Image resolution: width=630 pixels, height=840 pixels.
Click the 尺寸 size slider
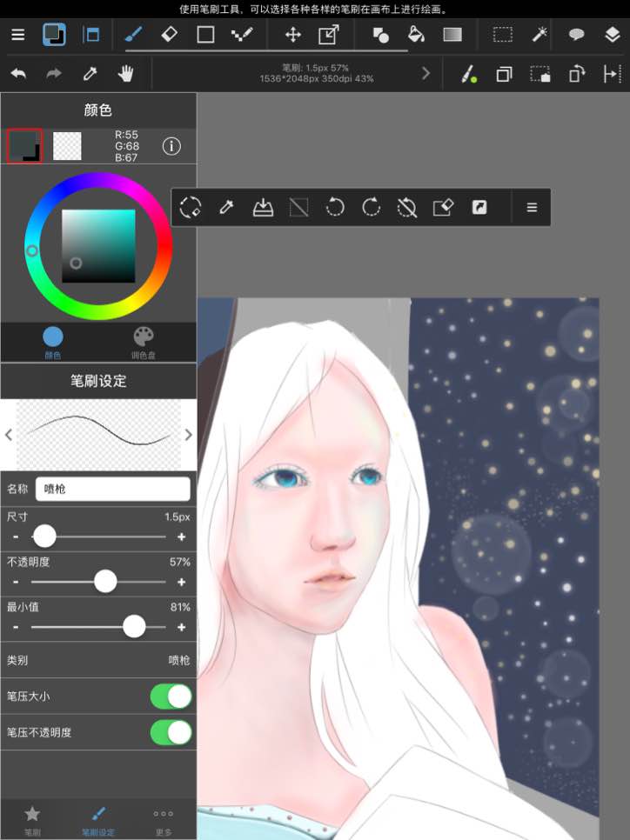coord(98,537)
